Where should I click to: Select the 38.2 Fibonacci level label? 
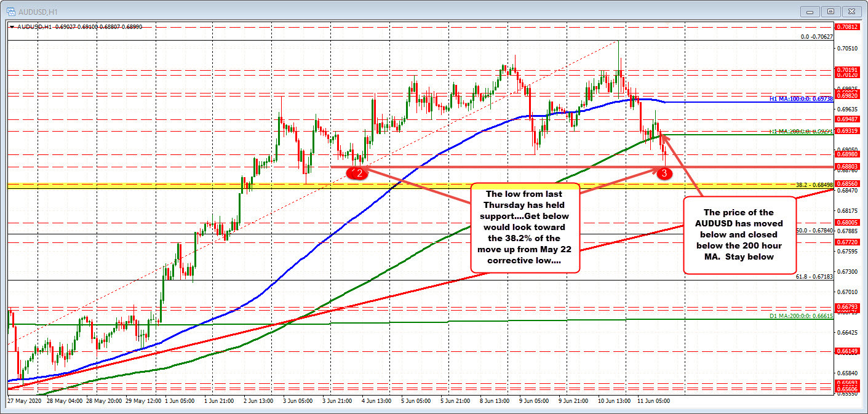click(x=814, y=185)
